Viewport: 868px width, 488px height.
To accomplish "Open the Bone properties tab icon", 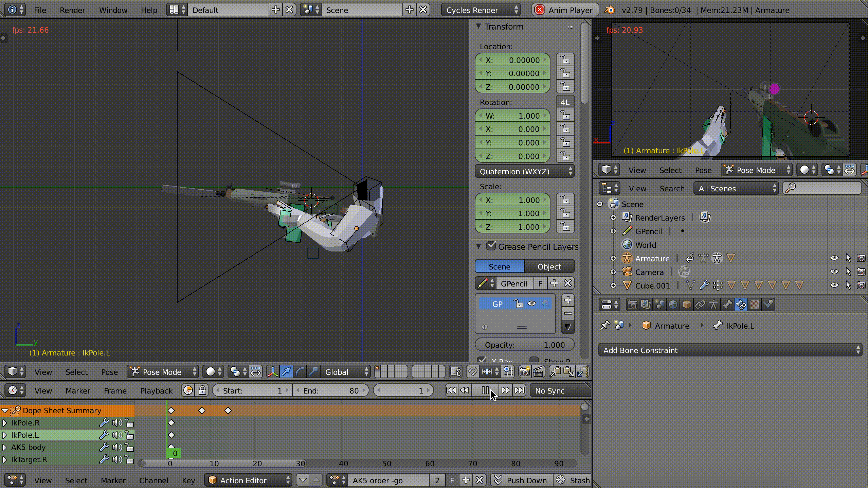I will 727,304.
